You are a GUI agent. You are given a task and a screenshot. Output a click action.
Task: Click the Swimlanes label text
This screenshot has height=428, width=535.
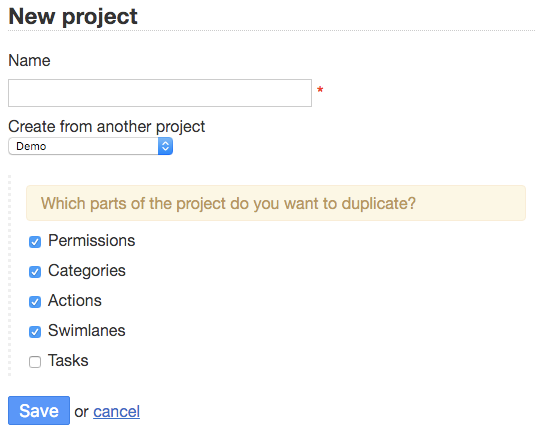coord(87,331)
